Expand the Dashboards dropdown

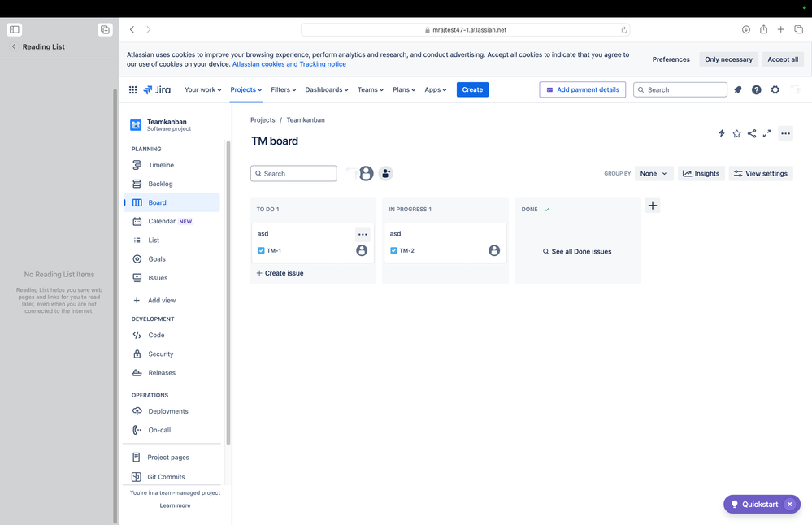tap(326, 89)
